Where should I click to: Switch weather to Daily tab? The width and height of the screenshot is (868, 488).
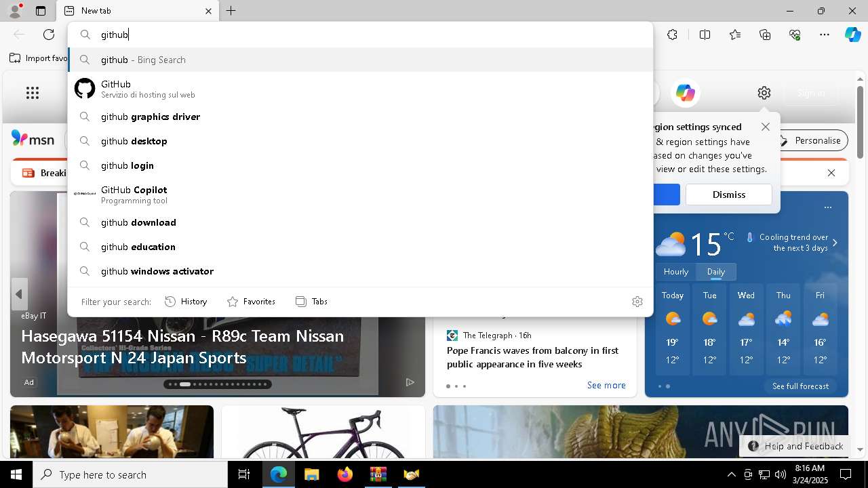(x=716, y=272)
